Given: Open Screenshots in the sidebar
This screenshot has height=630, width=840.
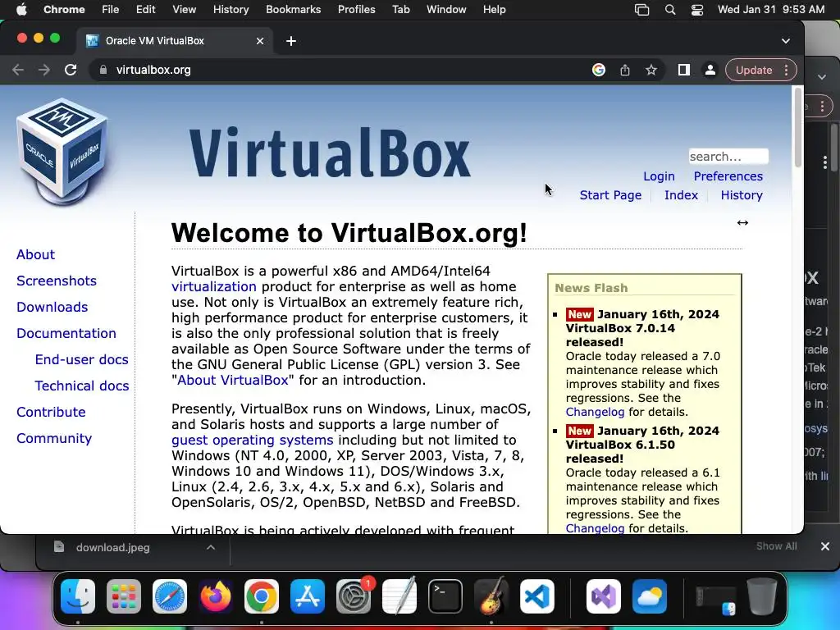Looking at the screenshot, I should click(x=57, y=281).
